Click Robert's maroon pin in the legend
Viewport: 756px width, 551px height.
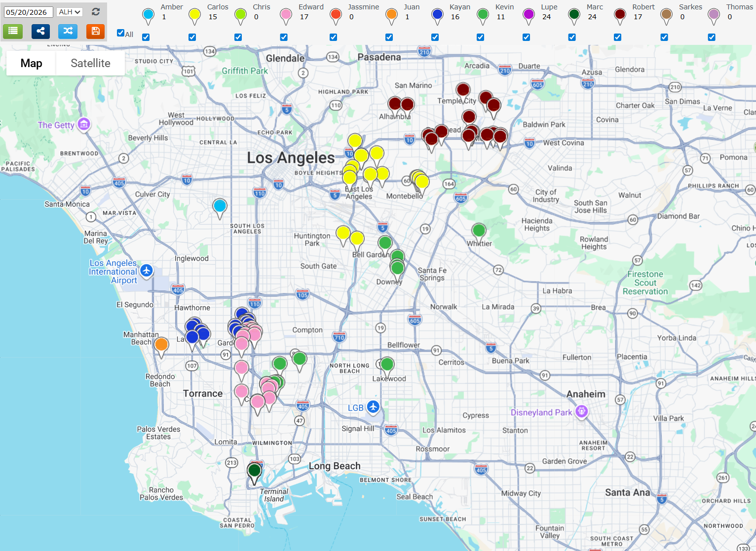click(620, 16)
